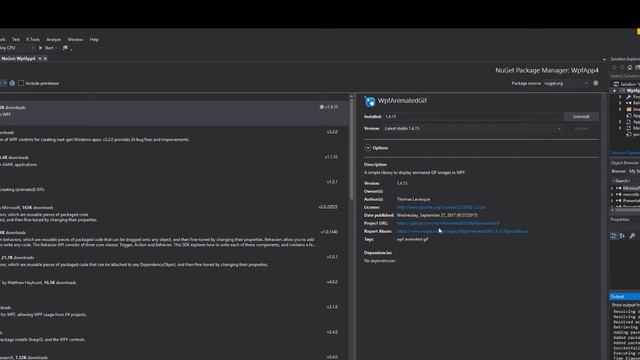The image size is (640, 360).
Task: Open the Package source dropdown
Action: click(x=566, y=83)
